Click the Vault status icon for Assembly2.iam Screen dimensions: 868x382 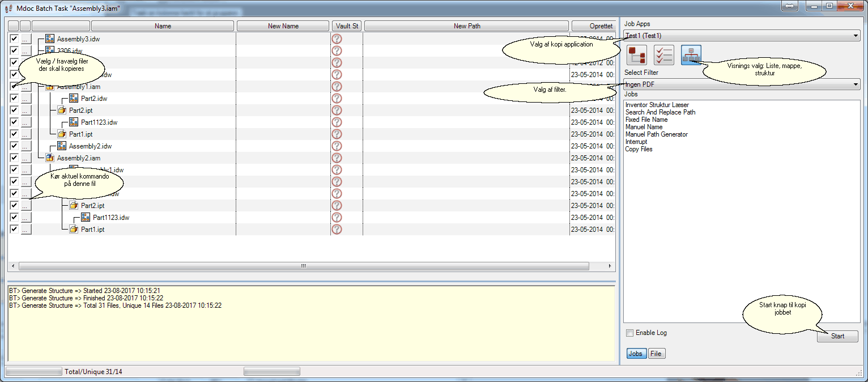coord(337,158)
